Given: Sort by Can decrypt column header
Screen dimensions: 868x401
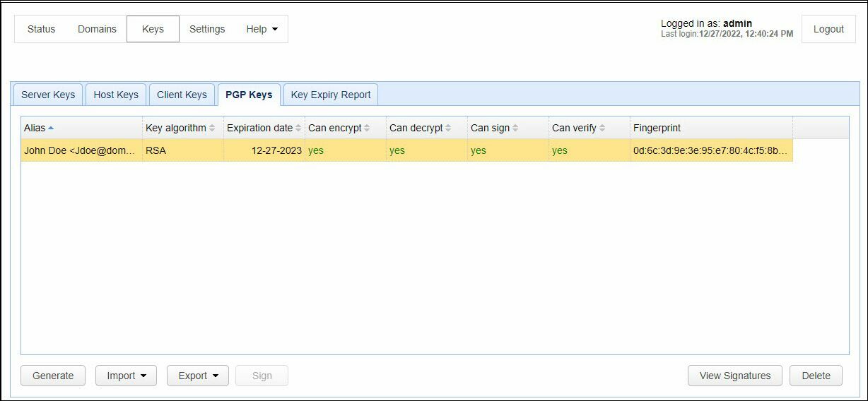Looking at the screenshot, I should pos(427,128).
